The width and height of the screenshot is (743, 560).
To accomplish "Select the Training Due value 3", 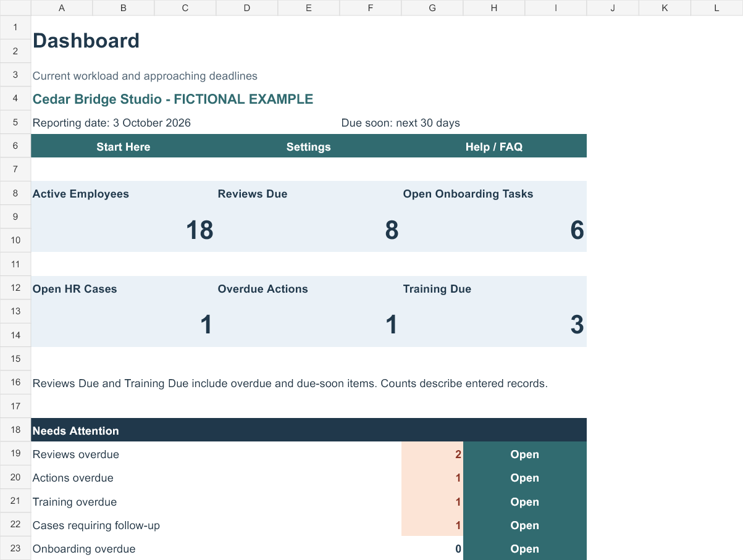I will (x=577, y=325).
